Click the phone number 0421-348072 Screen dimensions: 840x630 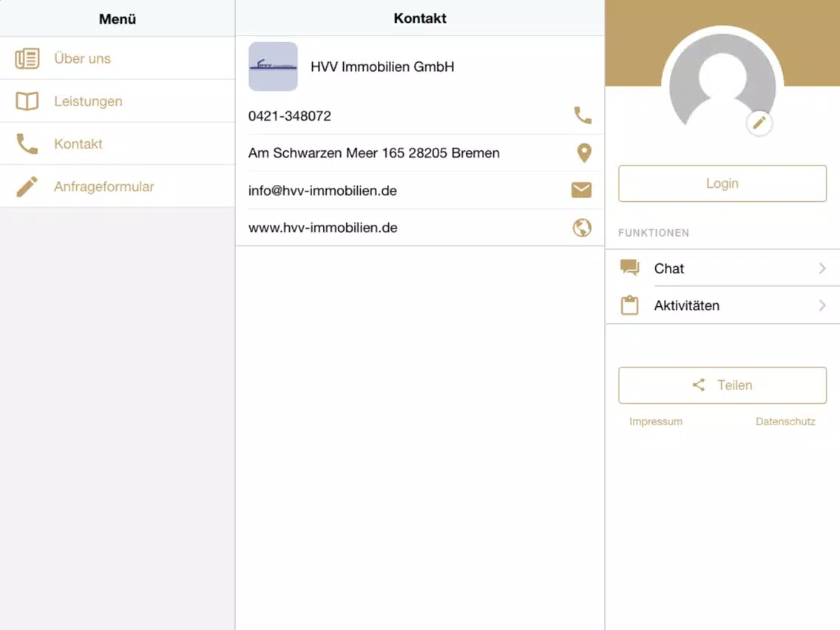pyautogui.click(x=289, y=115)
